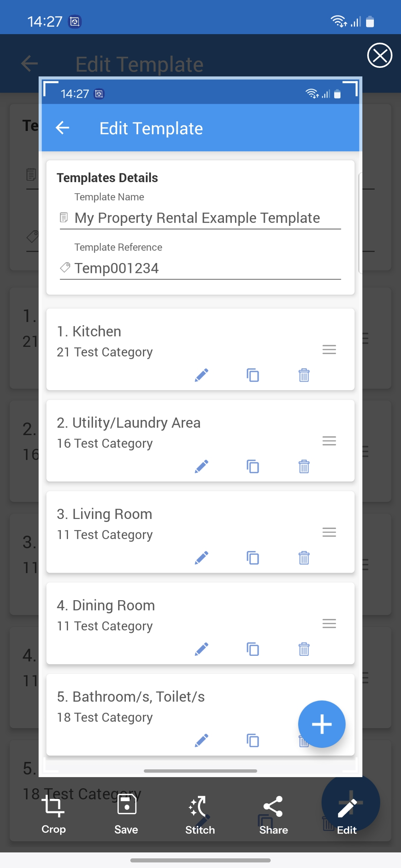
Task: Tap the Kitchen reorder handle
Action: 329,349
